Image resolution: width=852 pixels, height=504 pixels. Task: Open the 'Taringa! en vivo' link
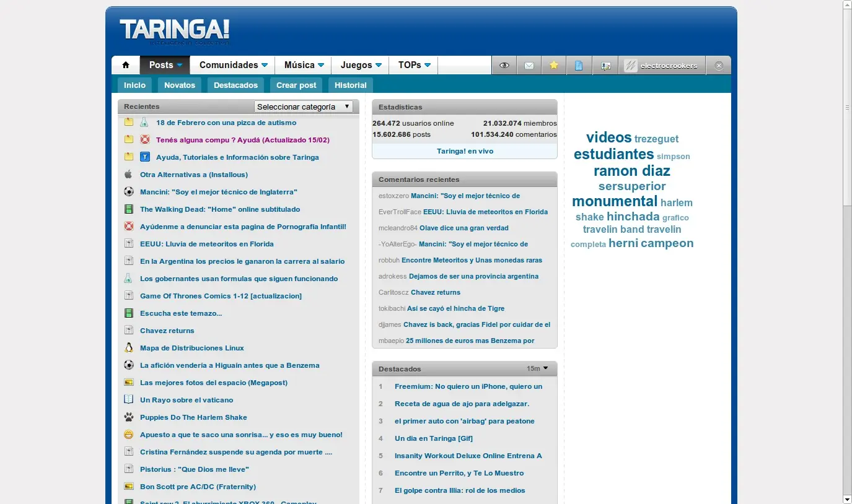point(465,151)
